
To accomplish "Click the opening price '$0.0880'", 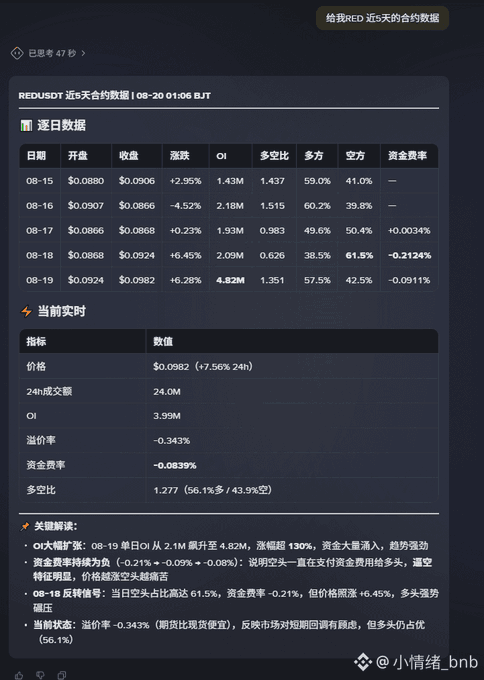I will [x=86, y=181].
